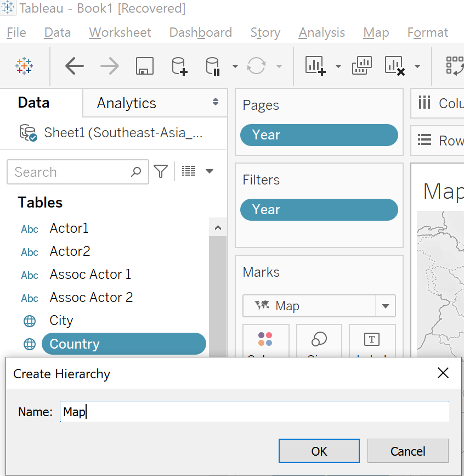This screenshot has width=464, height=476.
Task: Open the Analysis menu
Action: point(321,33)
